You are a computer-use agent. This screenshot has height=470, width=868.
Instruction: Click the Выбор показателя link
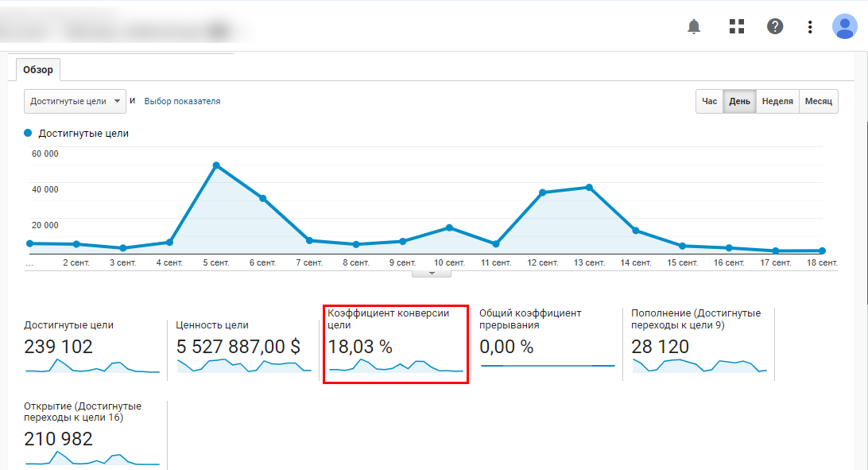pos(182,102)
